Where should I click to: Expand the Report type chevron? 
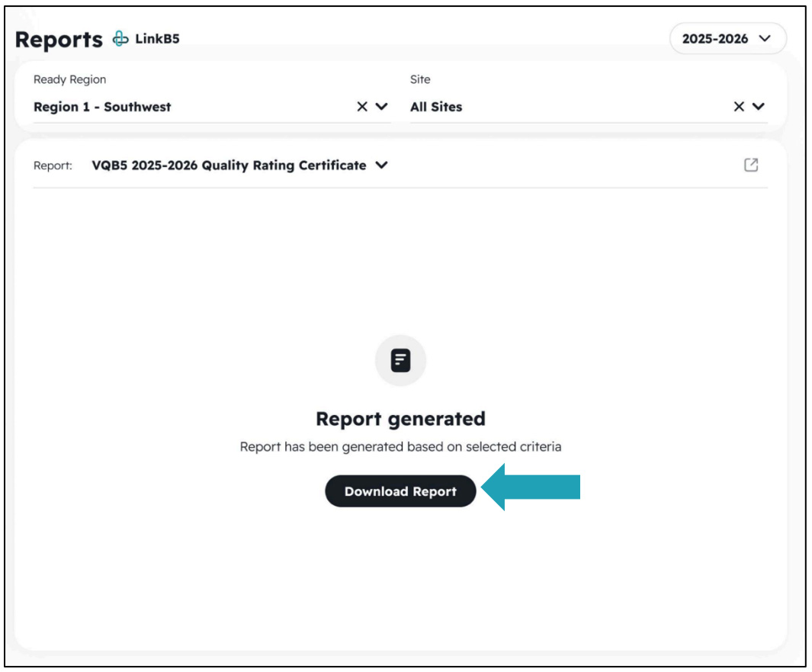pos(382,166)
